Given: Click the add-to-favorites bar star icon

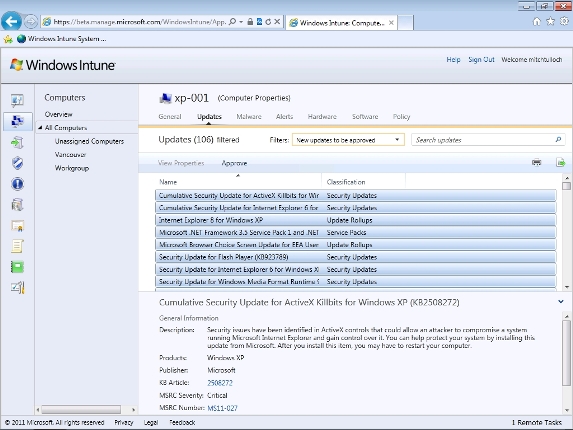Looking at the screenshot, I should 8,39.
